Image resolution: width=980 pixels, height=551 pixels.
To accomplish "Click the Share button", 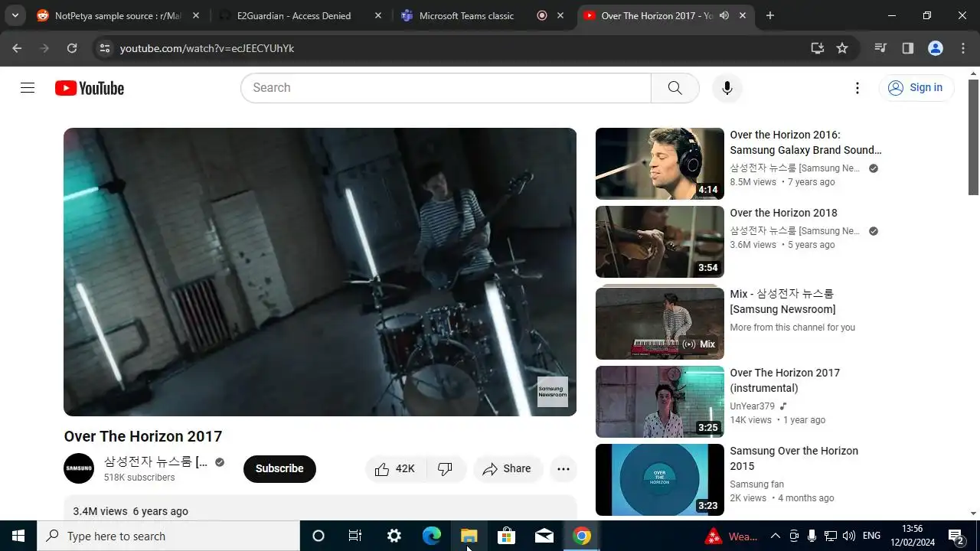I will coord(507,469).
